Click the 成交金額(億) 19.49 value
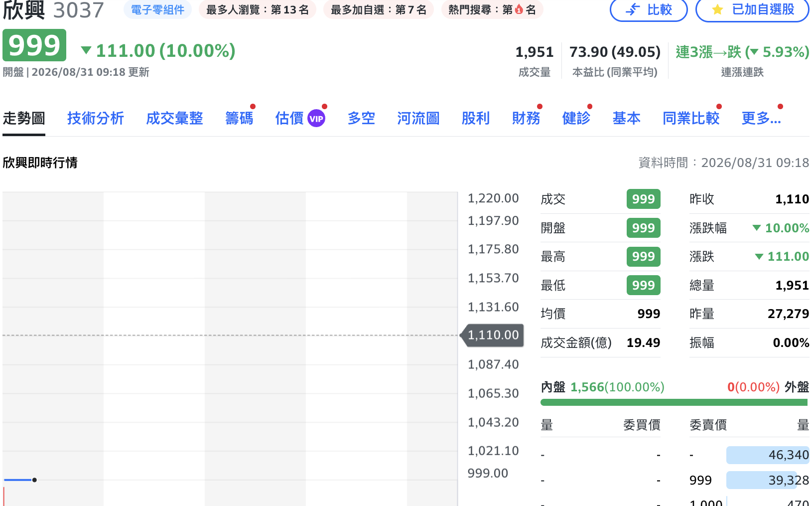 643,342
